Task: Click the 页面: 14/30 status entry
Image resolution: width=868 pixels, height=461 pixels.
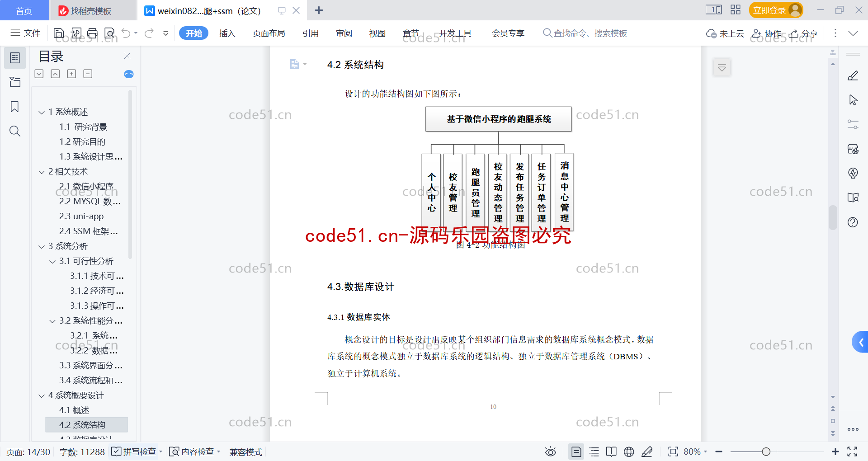Action: pos(28,452)
